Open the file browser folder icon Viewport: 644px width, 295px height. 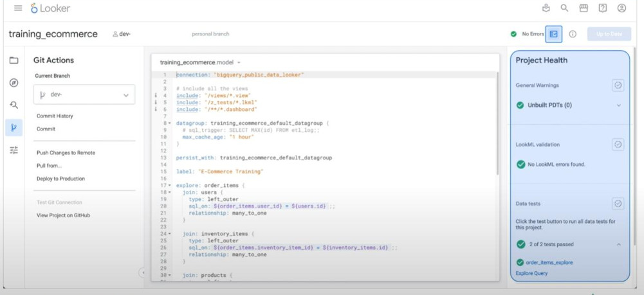point(14,60)
